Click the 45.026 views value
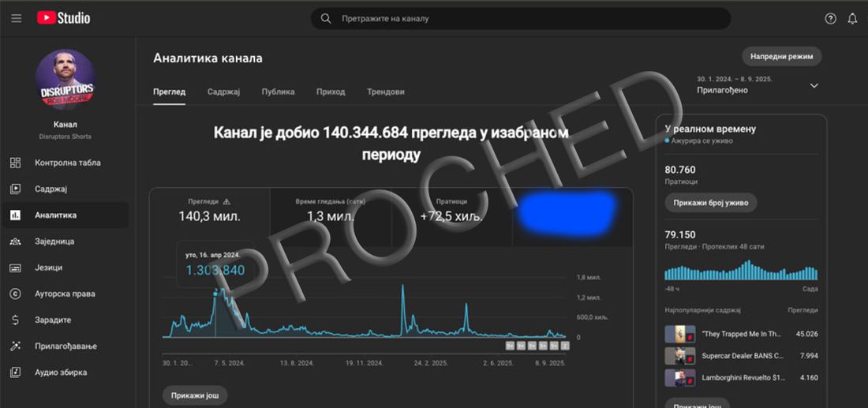This screenshot has width=868, height=408. pos(806,334)
